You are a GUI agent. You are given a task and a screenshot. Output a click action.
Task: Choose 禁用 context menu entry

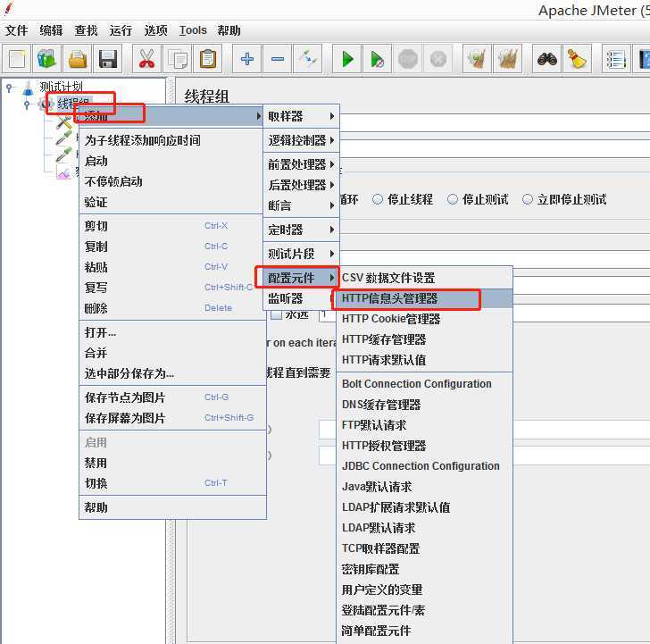click(x=172, y=463)
